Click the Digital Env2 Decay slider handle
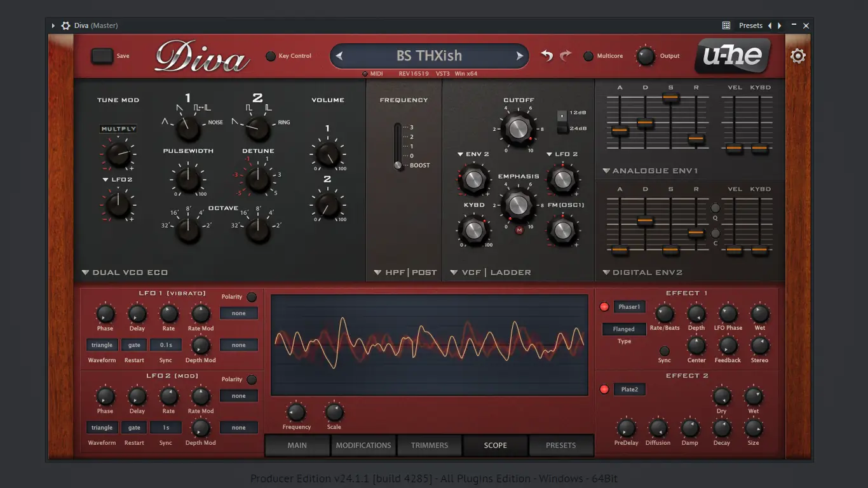 [646, 221]
